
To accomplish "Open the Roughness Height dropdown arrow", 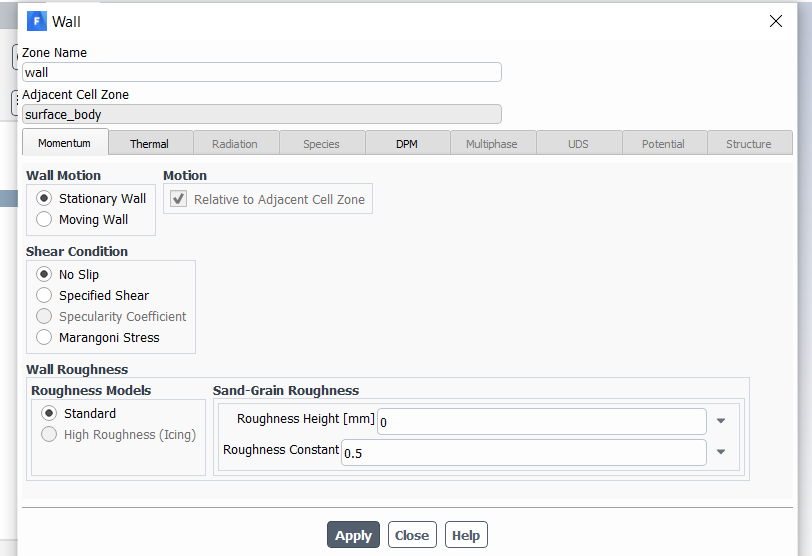I will click(720, 421).
